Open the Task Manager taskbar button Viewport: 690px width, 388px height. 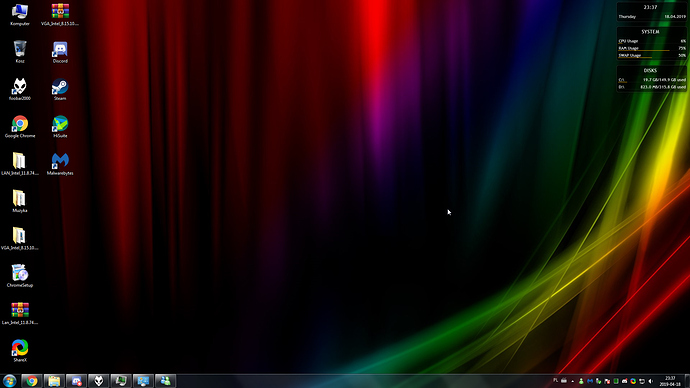[121, 381]
